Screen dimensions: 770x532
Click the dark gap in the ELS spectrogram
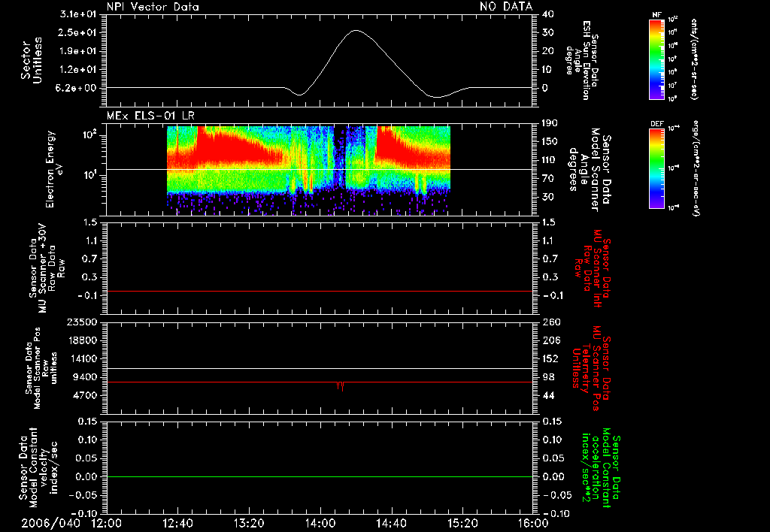tap(339, 157)
